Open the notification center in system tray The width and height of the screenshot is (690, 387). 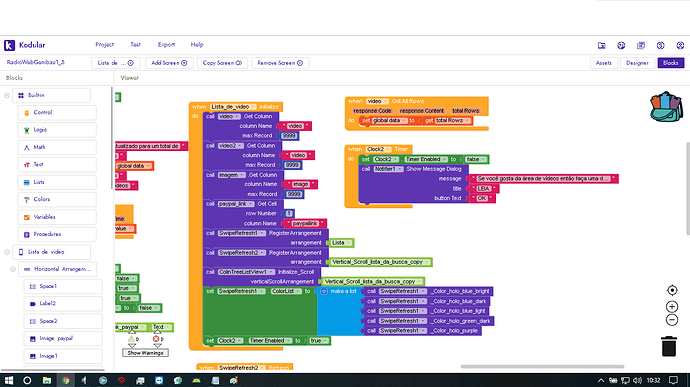click(673, 380)
